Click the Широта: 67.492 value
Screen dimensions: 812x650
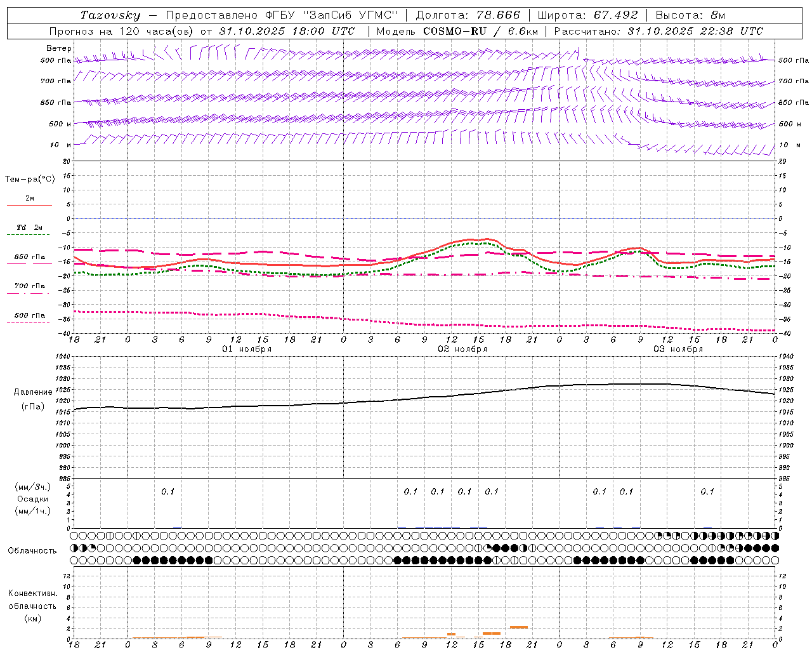point(587,15)
